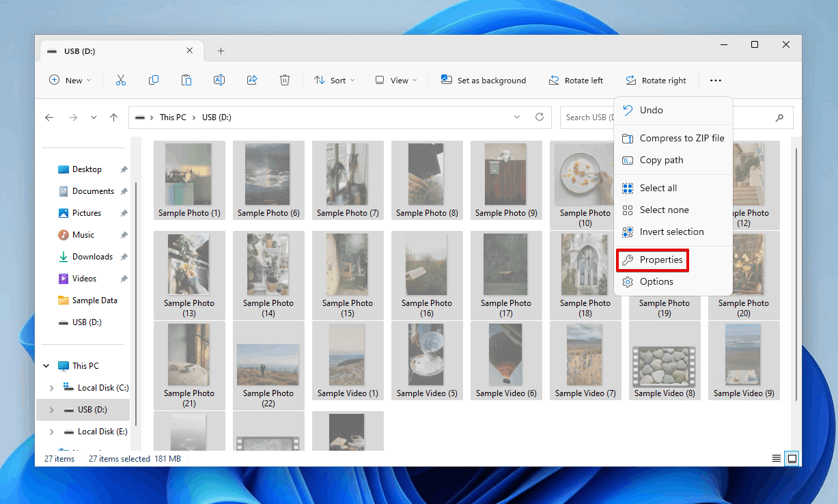Open Options from the menu
This screenshot has height=504, width=838.
(x=673, y=281)
